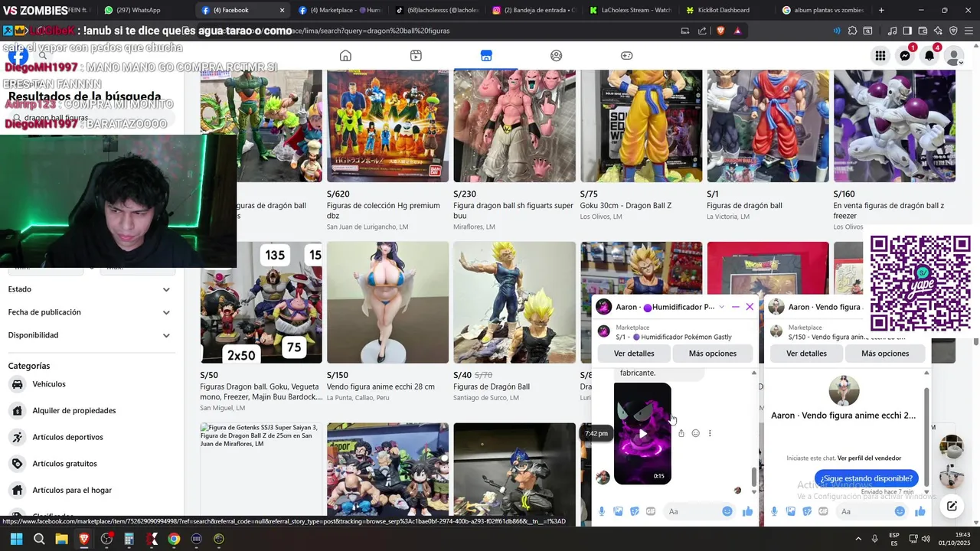Select the Alquiler de propiedades category
The image size is (980, 551).
89,411
